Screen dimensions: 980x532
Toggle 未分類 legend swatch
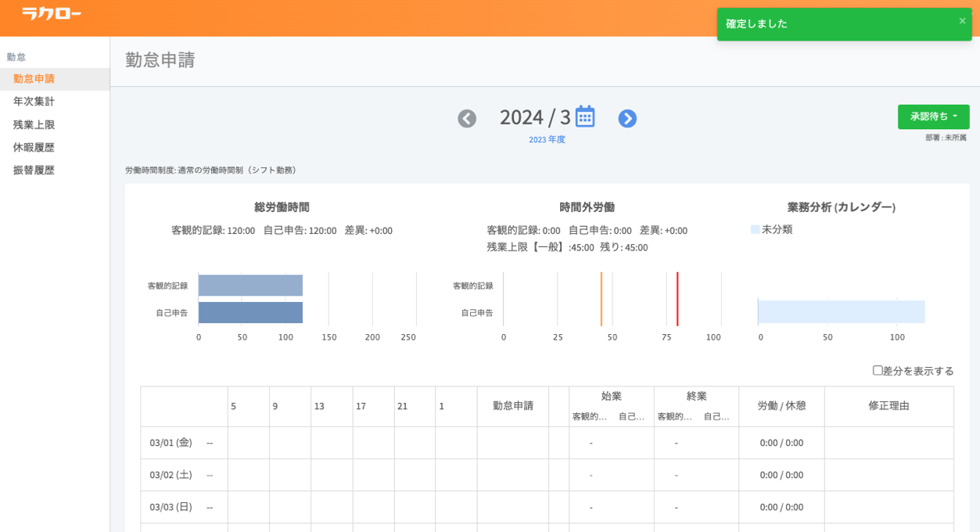[756, 229]
